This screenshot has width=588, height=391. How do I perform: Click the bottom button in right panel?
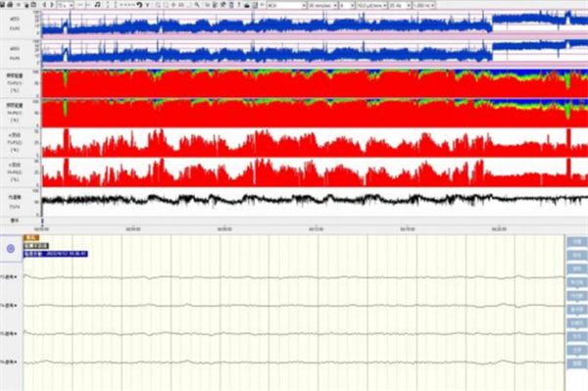point(577,364)
